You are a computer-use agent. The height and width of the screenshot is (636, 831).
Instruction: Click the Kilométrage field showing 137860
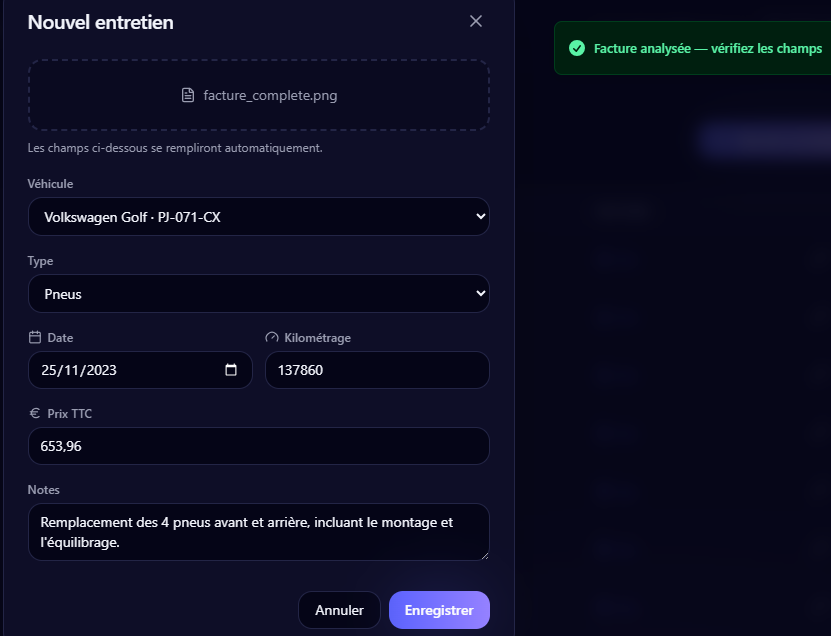click(377, 370)
